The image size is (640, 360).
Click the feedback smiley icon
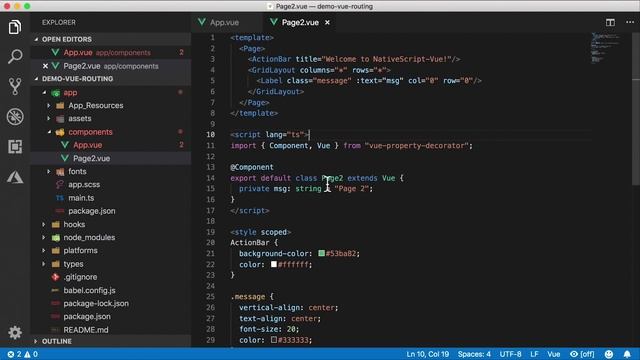pos(609,354)
